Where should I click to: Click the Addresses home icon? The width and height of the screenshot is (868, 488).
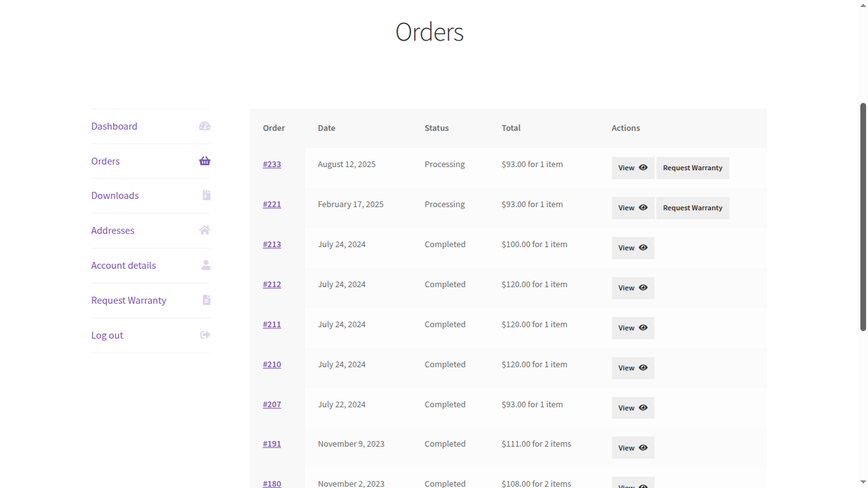click(x=204, y=230)
